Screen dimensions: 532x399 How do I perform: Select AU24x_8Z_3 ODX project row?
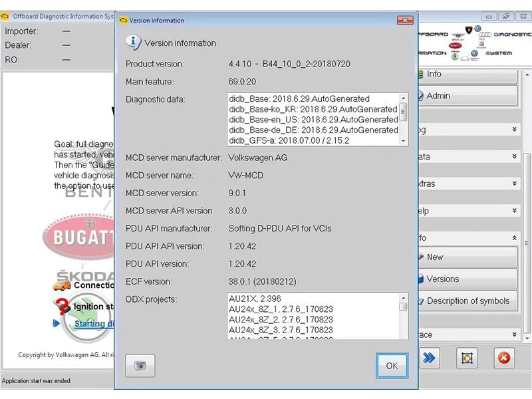(x=281, y=330)
